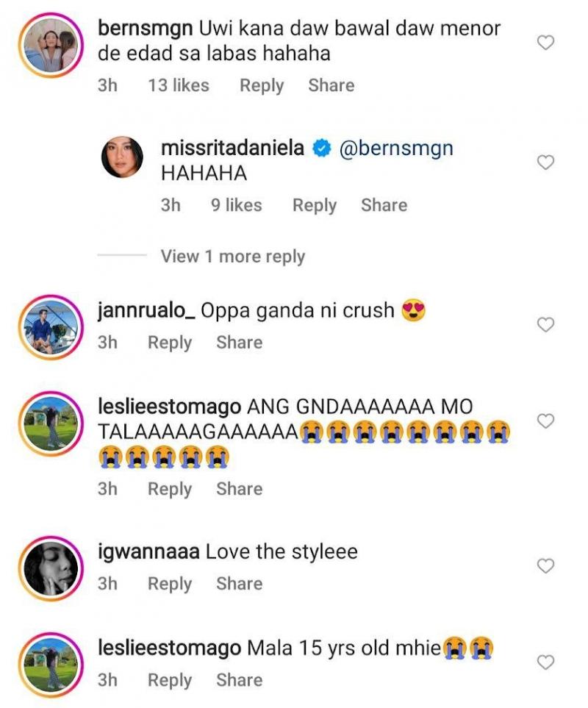Like the "Mala 15 yrs old" comment

(x=545, y=662)
